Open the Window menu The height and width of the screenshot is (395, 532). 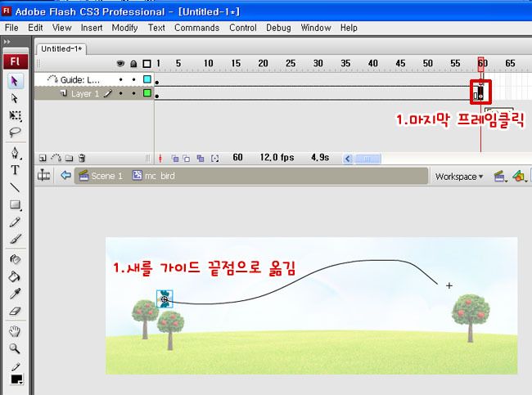coord(316,28)
